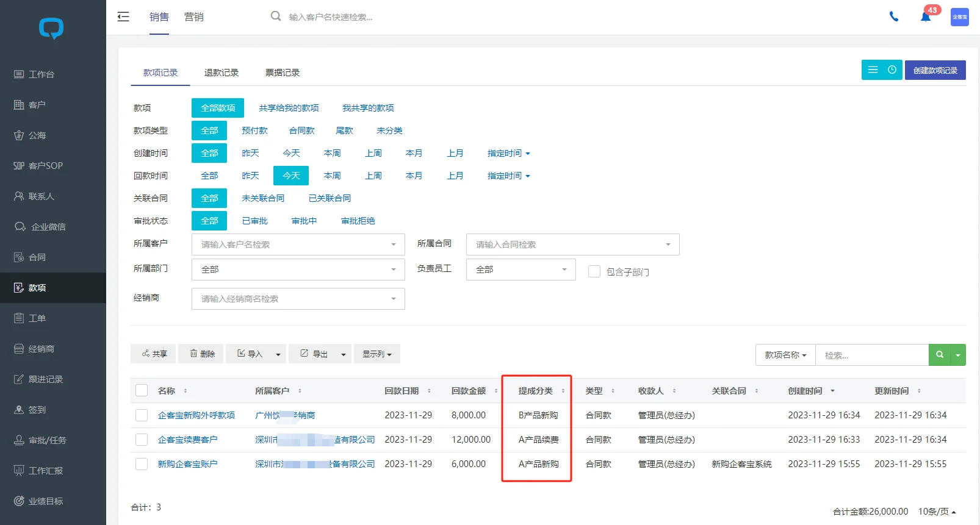Open notifications bell with 43 badge

tap(926, 16)
